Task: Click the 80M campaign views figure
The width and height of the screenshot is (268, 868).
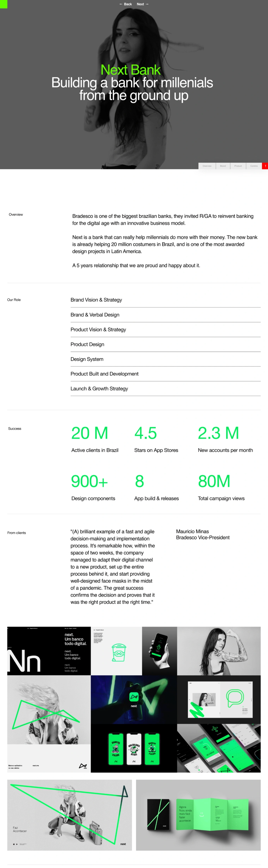Action: click(214, 482)
